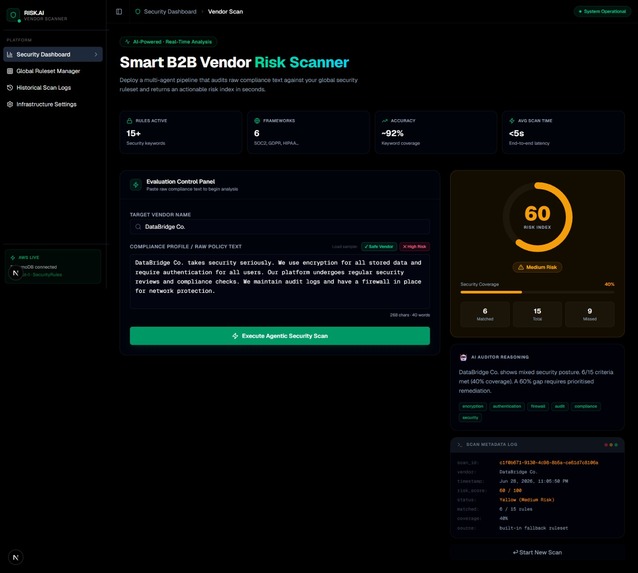Click the Infrastructure Settings gear icon

[10, 105]
